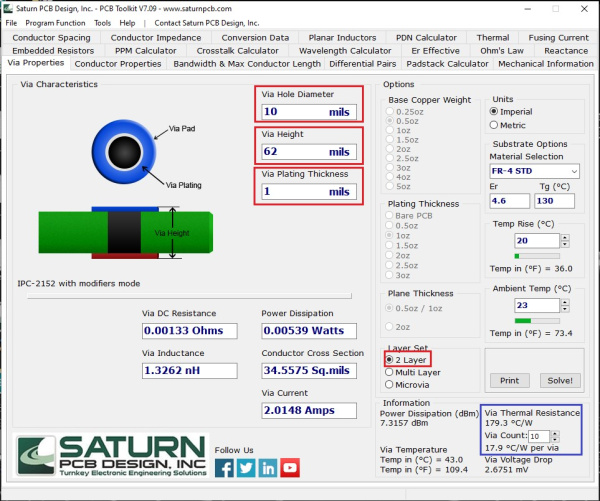Switch to the Crosstalk Calculator tab
This screenshot has width=600, height=501.
[237, 51]
